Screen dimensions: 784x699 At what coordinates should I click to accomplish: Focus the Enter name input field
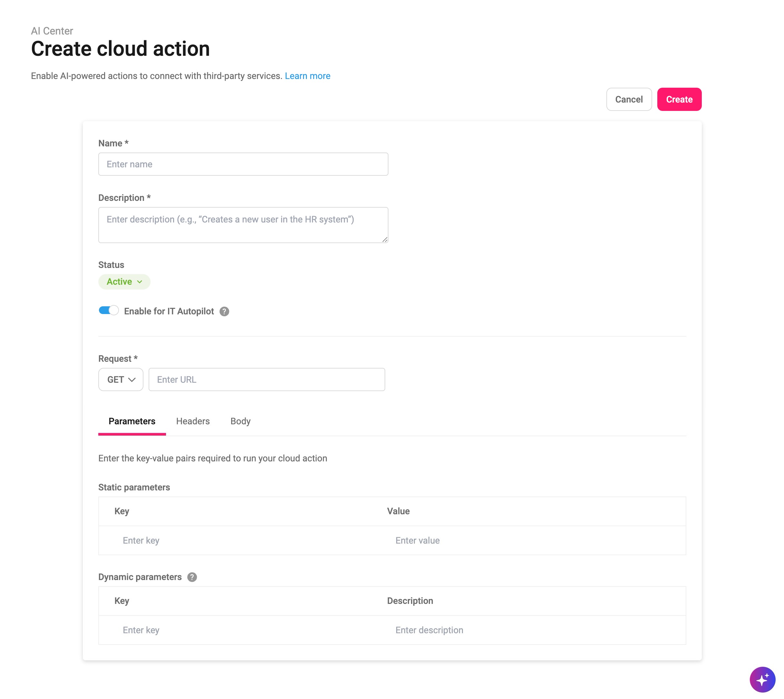pyautogui.click(x=243, y=164)
